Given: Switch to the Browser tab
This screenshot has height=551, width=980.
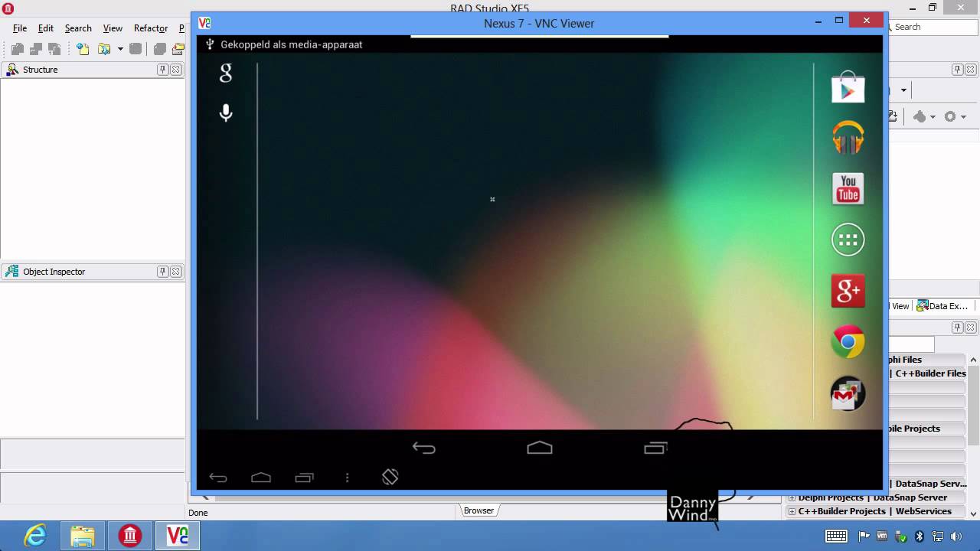Looking at the screenshot, I should coord(479,510).
